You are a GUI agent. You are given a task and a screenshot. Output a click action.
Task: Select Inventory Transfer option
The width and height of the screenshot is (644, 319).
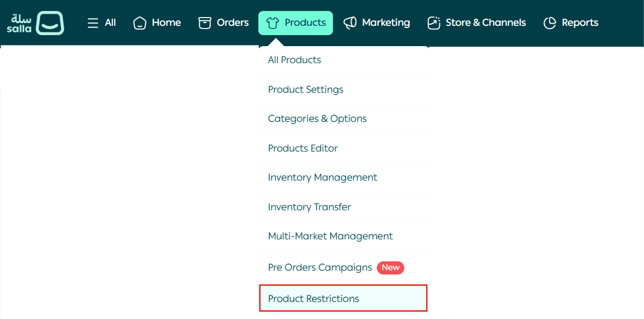(x=309, y=207)
